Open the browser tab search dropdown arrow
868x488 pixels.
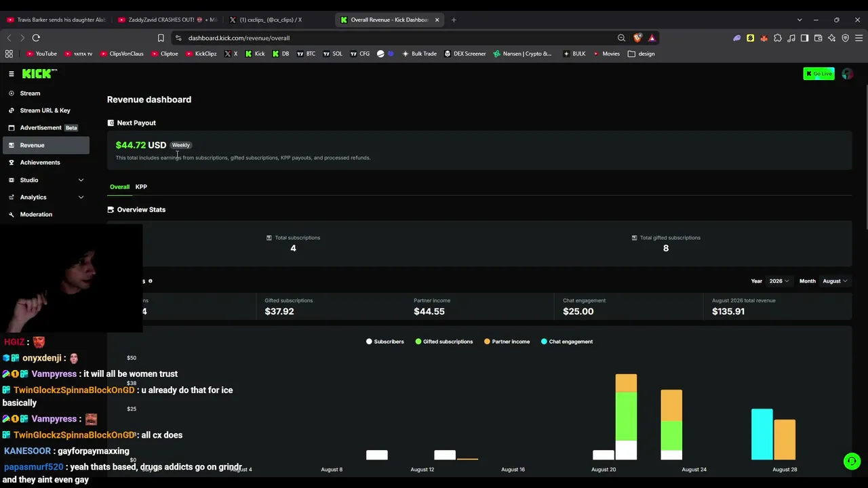pyautogui.click(x=800, y=20)
